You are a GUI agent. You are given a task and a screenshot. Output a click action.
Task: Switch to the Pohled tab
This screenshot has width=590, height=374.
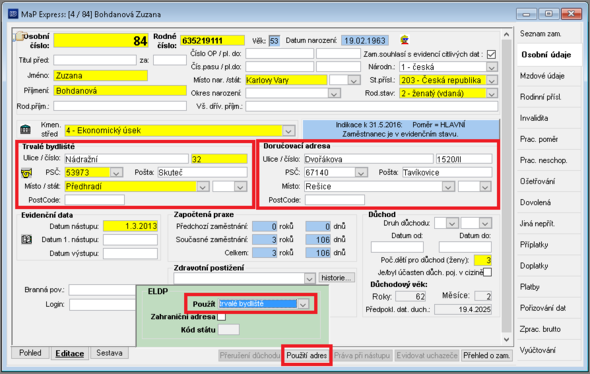tap(30, 353)
